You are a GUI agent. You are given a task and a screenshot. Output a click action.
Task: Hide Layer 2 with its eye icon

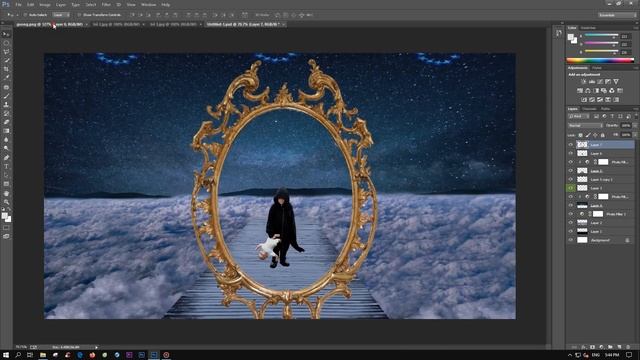(571, 223)
